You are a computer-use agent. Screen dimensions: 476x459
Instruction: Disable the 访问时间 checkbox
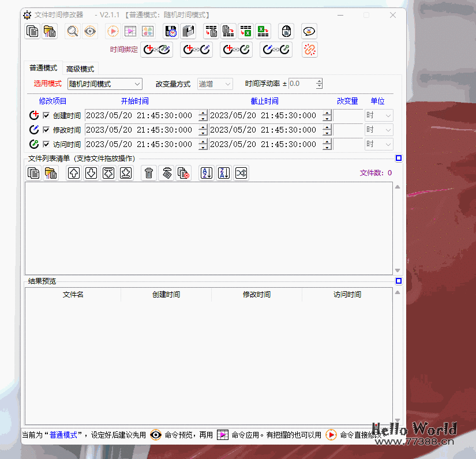tap(46, 144)
